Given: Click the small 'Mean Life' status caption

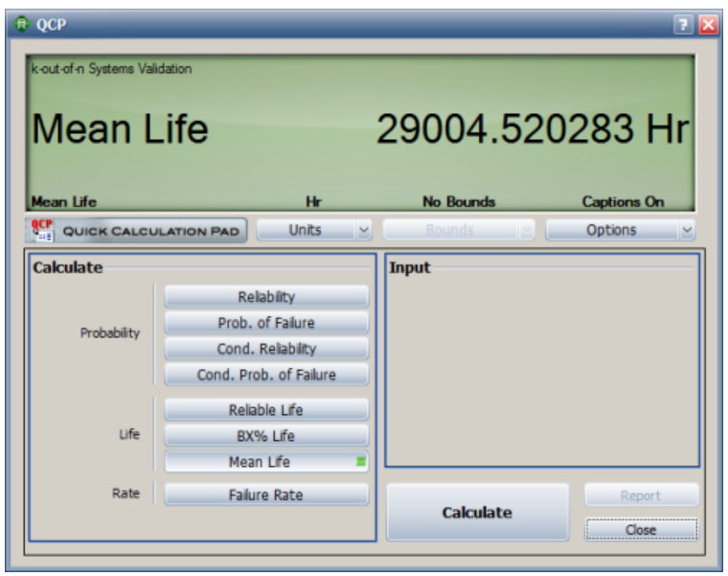Looking at the screenshot, I should tap(63, 201).
